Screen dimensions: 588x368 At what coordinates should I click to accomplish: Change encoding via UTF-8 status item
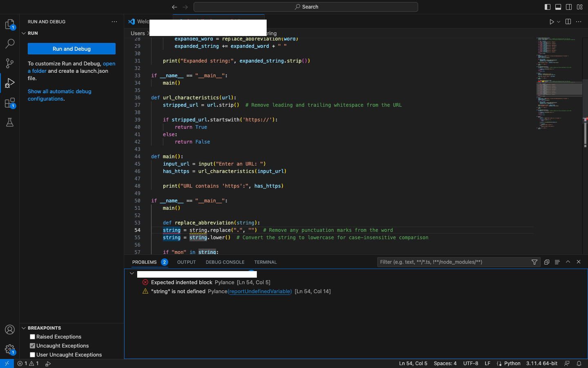pos(471,364)
